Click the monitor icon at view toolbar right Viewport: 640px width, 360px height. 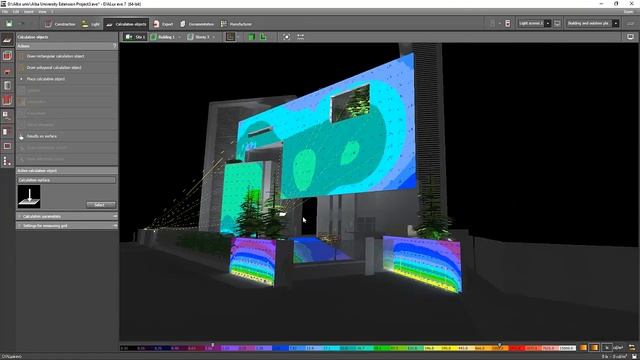click(630, 37)
